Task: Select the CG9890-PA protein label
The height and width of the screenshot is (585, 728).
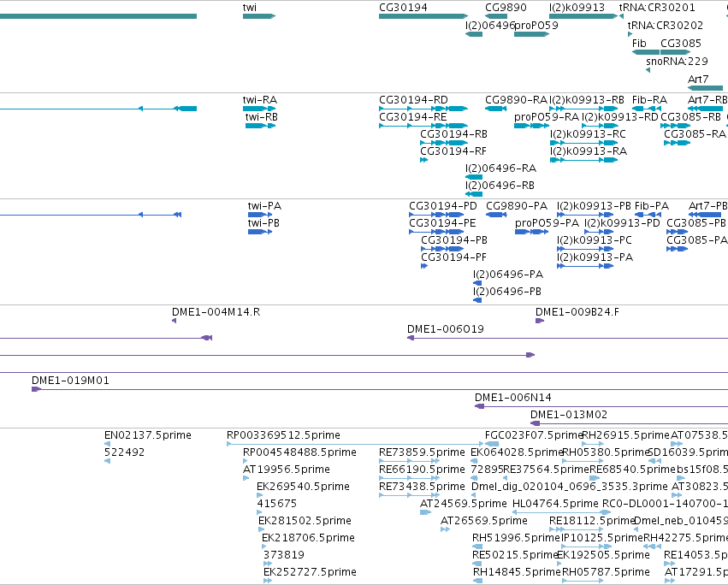Action: (x=517, y=206)
